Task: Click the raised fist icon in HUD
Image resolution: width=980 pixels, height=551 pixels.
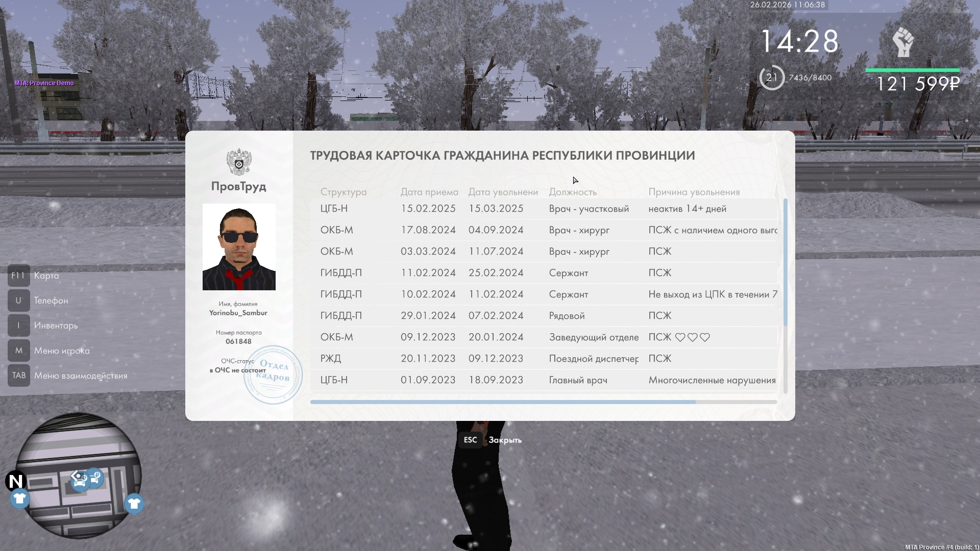Action: [902, 42]
